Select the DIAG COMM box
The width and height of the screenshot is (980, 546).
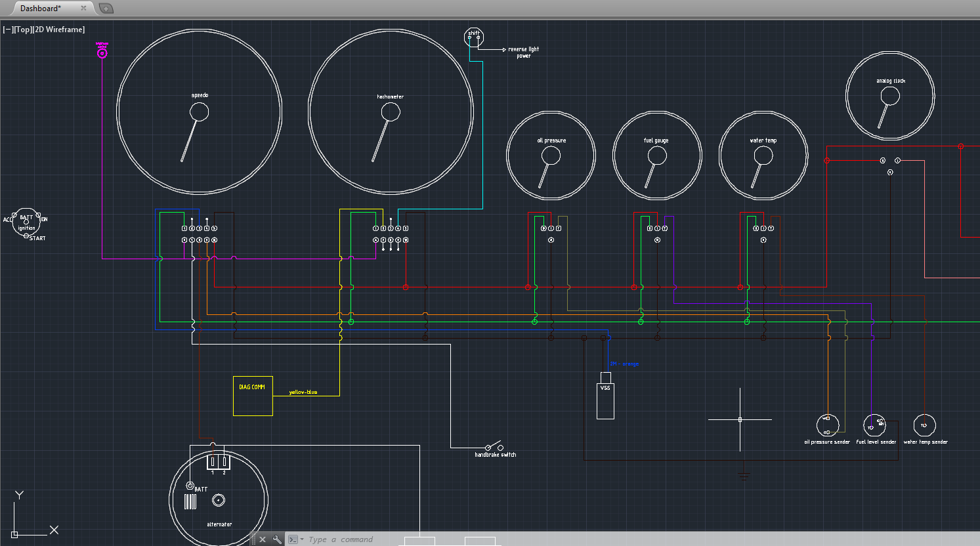point(253,396)
